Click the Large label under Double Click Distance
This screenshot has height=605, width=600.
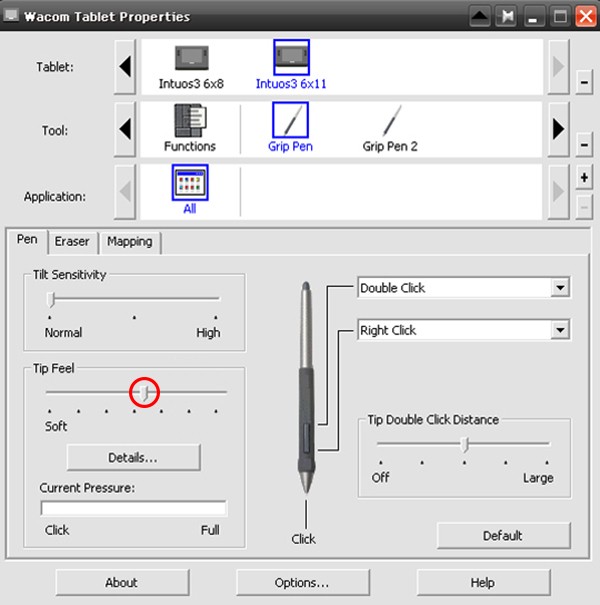538,478
